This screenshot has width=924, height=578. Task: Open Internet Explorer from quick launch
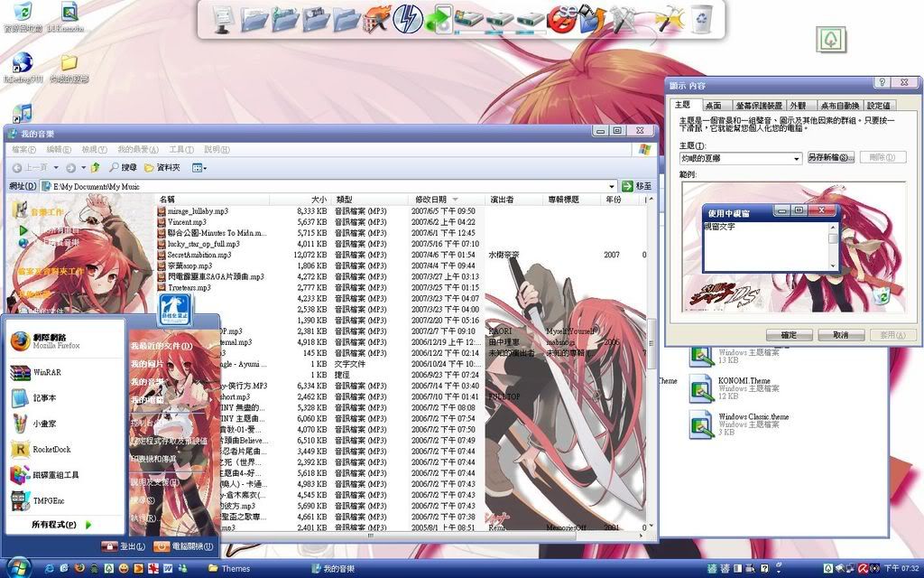click(x=50, y=569)
